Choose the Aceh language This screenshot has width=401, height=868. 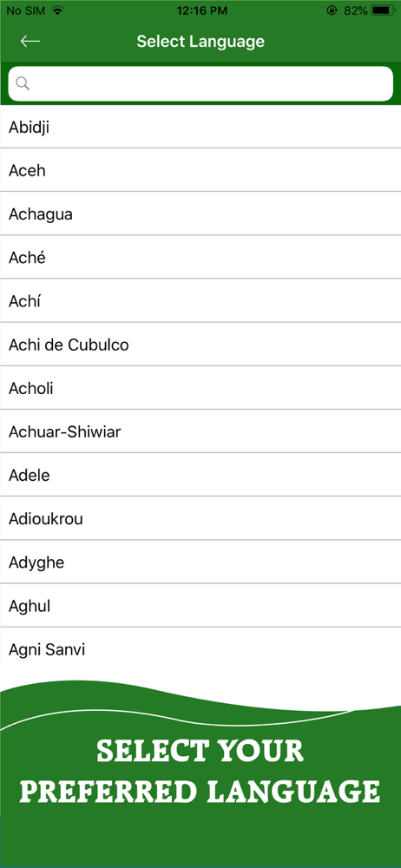click(200, 170)
